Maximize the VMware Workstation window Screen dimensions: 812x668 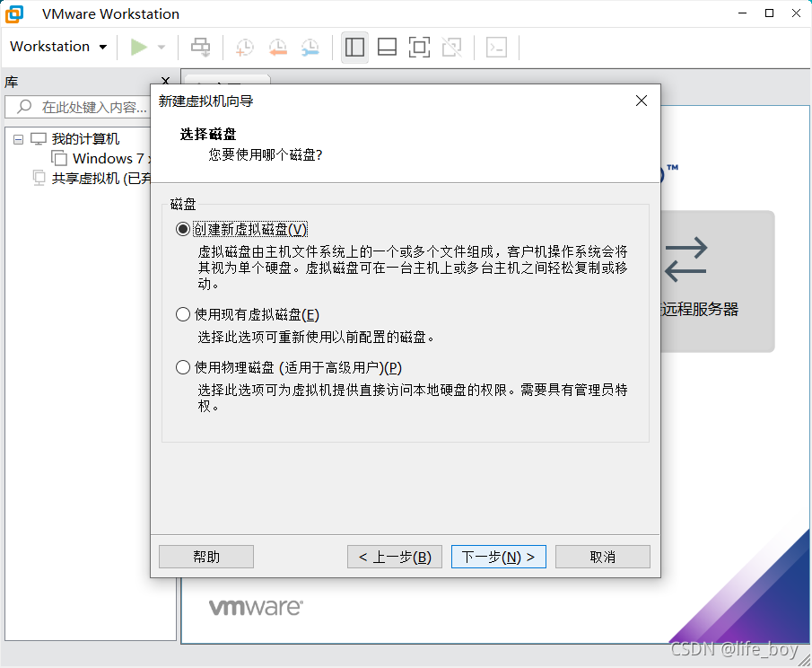[769, 13]
